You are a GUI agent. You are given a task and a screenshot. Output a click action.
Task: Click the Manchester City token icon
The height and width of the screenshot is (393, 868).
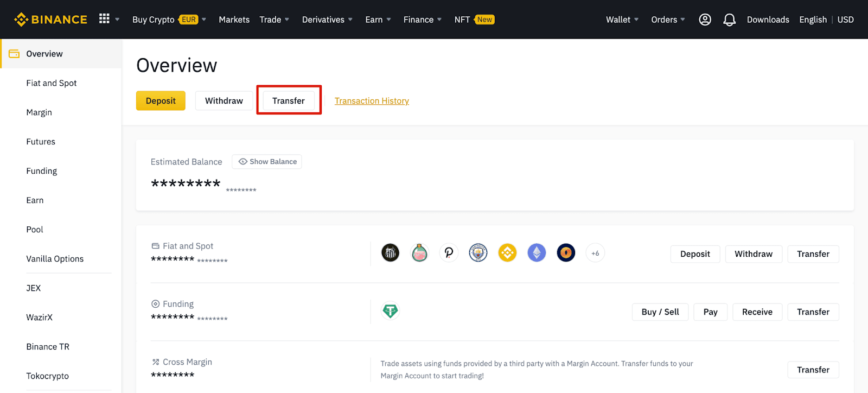coord(478,253)
